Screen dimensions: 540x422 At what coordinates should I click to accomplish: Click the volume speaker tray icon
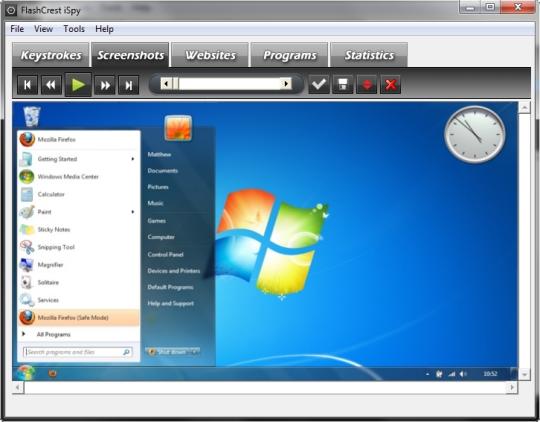click(463, 374)
